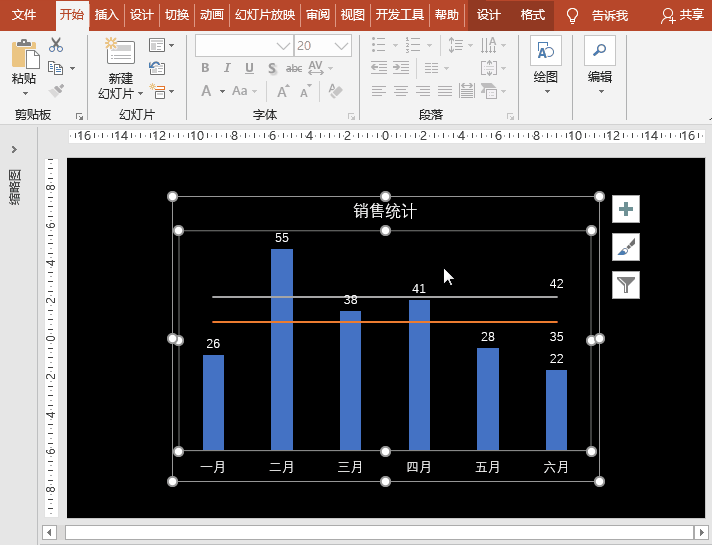This screenshot has height=545, width=712.
Task: Open the chart tools 格式 tab
Action: click(x=533, y=15)
